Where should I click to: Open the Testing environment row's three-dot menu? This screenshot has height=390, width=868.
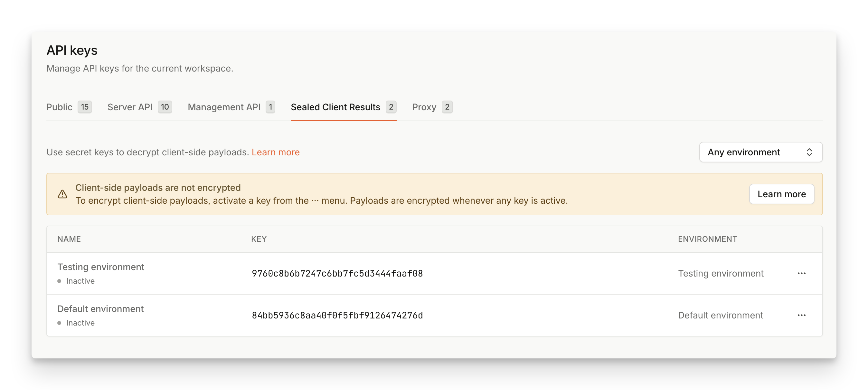[x=801, y=273]
